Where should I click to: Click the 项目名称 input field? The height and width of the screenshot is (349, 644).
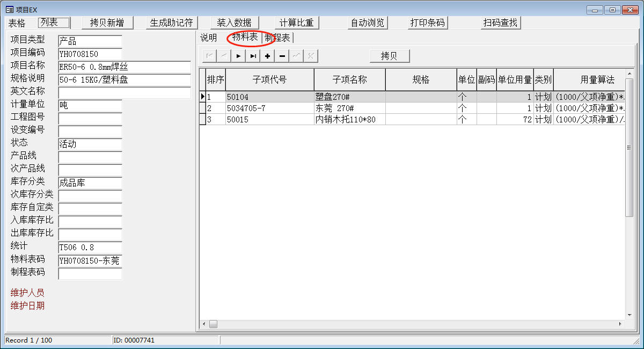124,67
